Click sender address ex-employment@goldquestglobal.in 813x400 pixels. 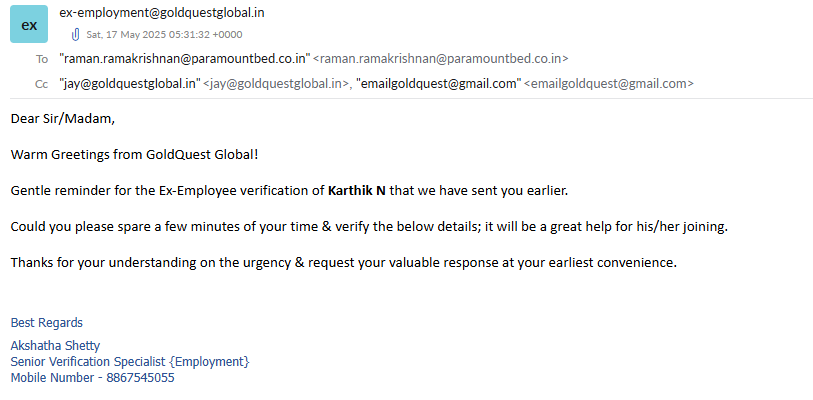pyautogui.click(x=162, y=13)
